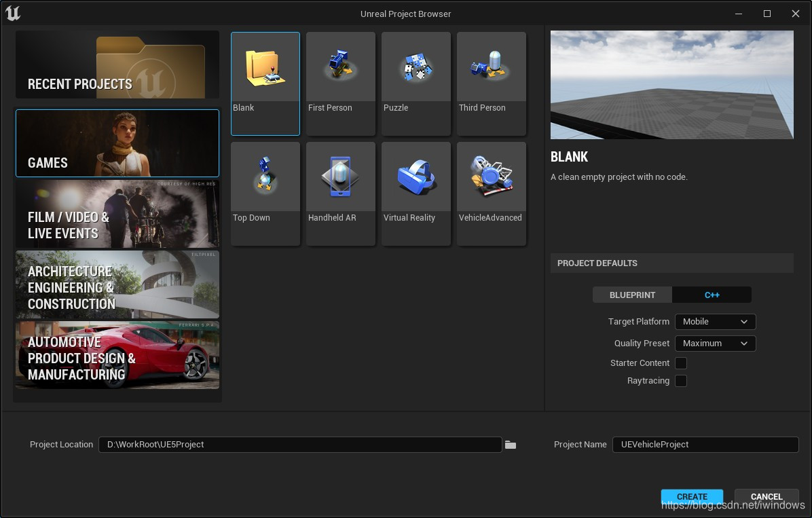
Task: Open Automotive Product Design & Manufacturing category
Action: click(x=117, y=355)
